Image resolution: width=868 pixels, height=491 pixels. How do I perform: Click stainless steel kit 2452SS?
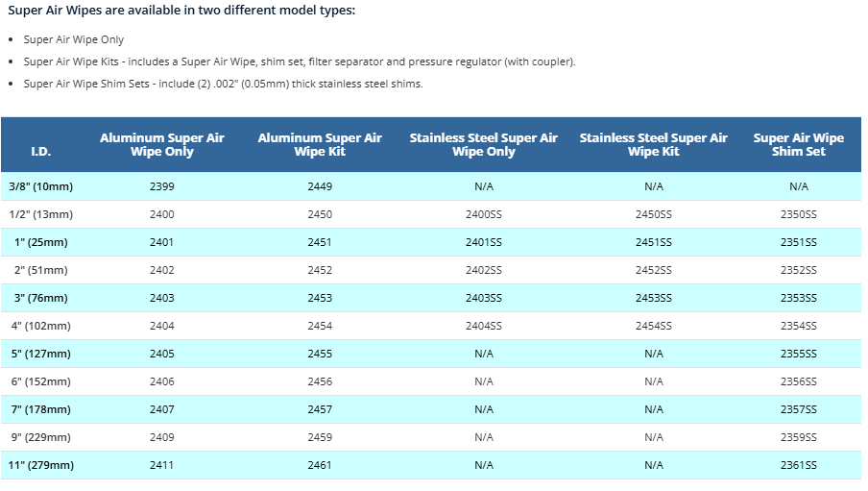(653, 270)
